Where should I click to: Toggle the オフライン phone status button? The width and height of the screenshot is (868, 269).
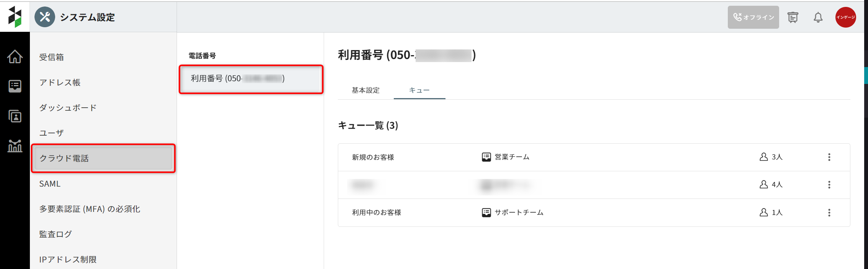(x=753, y=17)
